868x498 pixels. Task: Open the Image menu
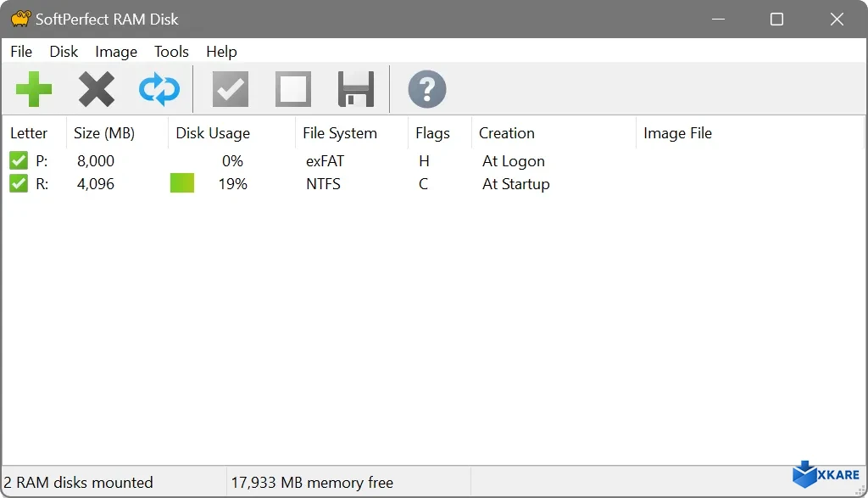click(115, 52)
